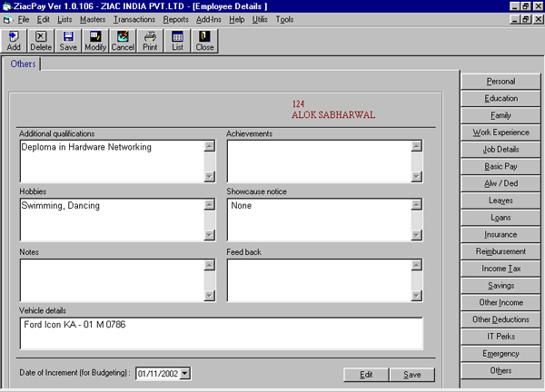Viewport: 545px width, 392px height.
Task: Click in the Vehicle details field
Action: point(222,333)
